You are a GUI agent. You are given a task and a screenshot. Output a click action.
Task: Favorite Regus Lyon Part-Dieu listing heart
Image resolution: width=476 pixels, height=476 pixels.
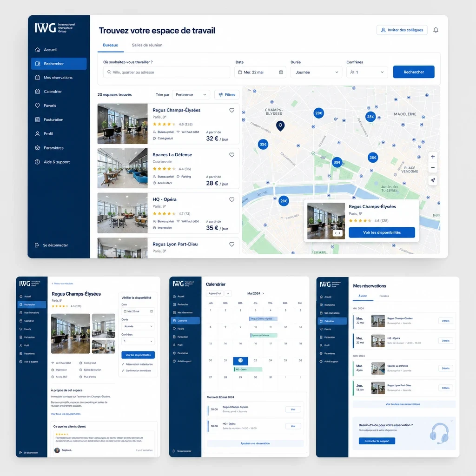(x=231, y=245)
